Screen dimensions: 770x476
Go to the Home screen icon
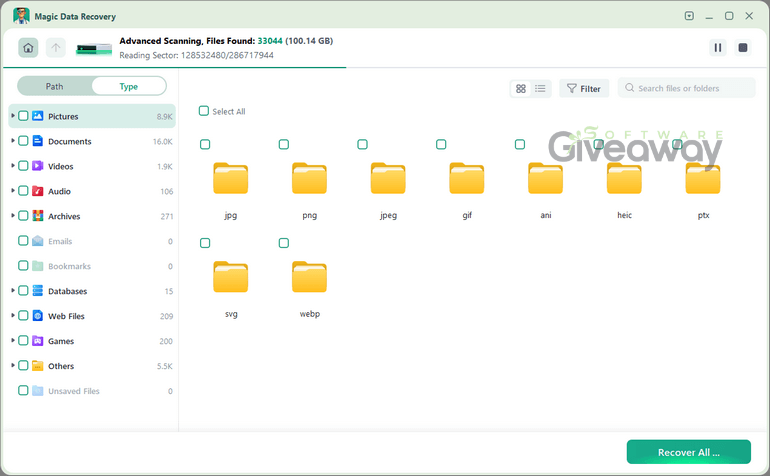[x=28, y=48]
